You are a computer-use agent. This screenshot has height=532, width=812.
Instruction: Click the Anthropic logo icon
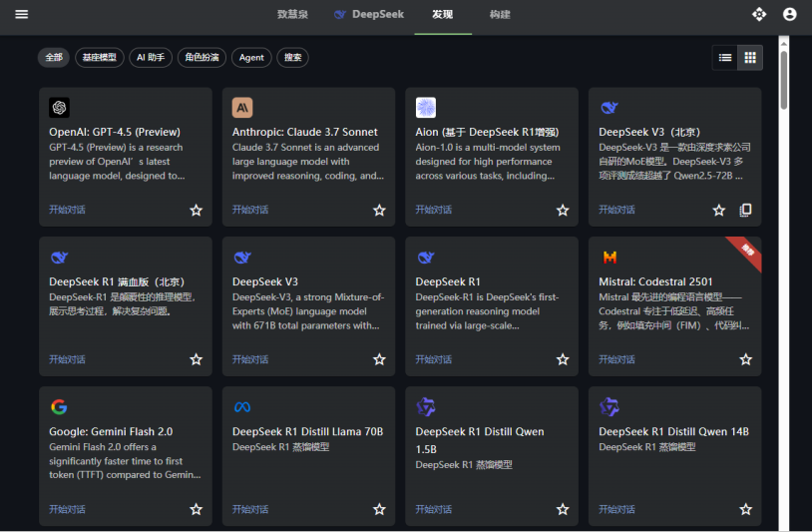[242, 108]
